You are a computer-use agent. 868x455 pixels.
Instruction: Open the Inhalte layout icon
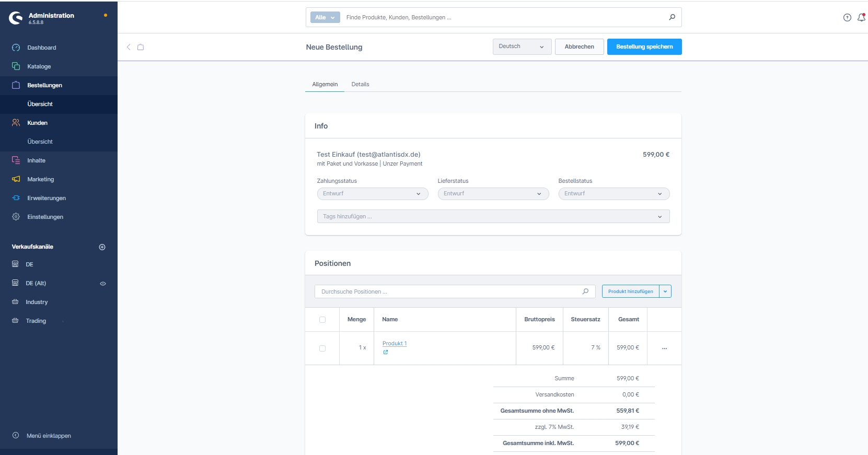point(16,160)
